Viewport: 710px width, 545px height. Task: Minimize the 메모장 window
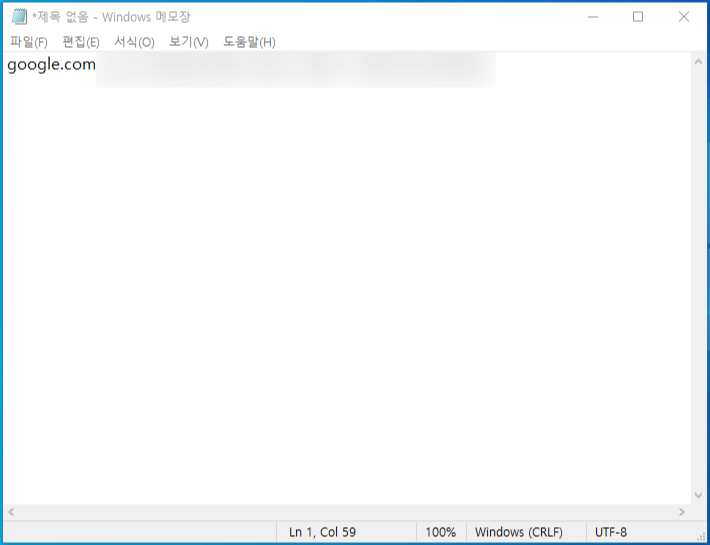(x=593, y=17)
